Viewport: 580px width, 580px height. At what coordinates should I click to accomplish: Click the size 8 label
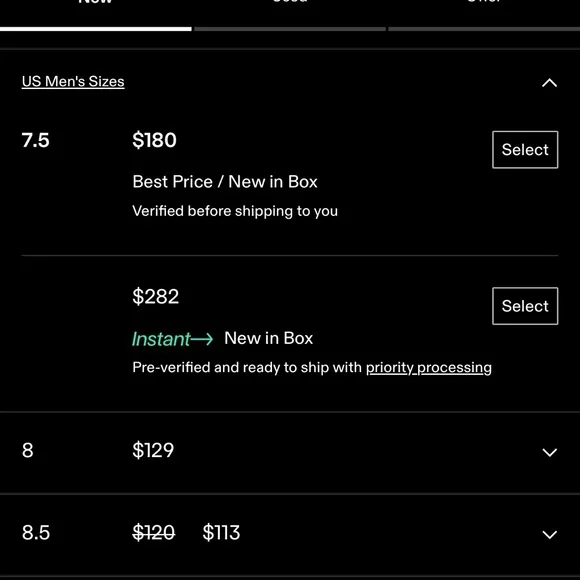[27, 451]
